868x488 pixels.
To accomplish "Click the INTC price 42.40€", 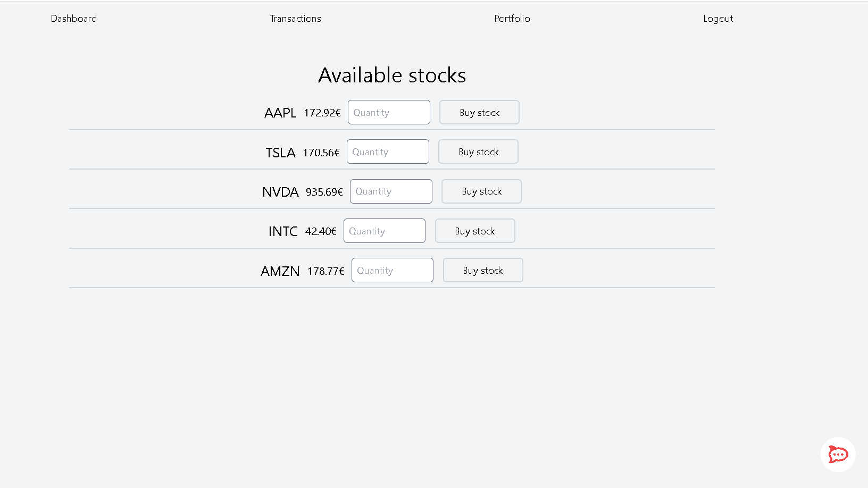I will (x=321, y=231).
